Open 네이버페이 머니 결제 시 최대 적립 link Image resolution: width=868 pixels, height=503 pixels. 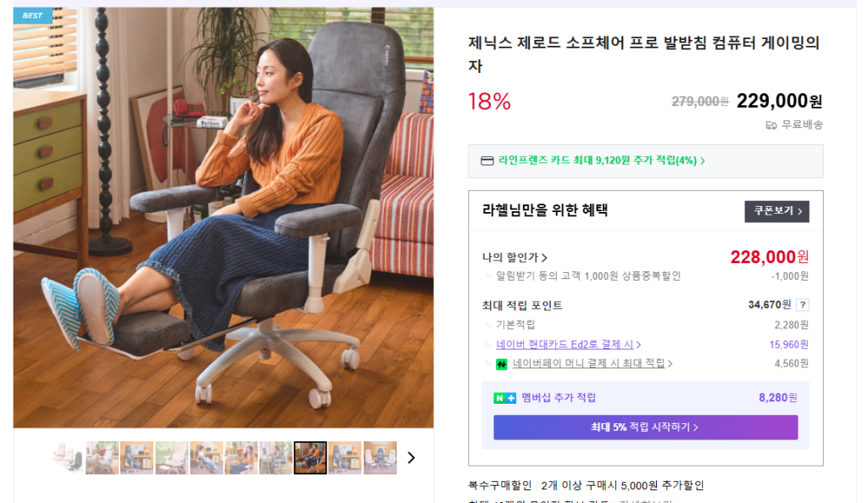click(x=592, y=363)
